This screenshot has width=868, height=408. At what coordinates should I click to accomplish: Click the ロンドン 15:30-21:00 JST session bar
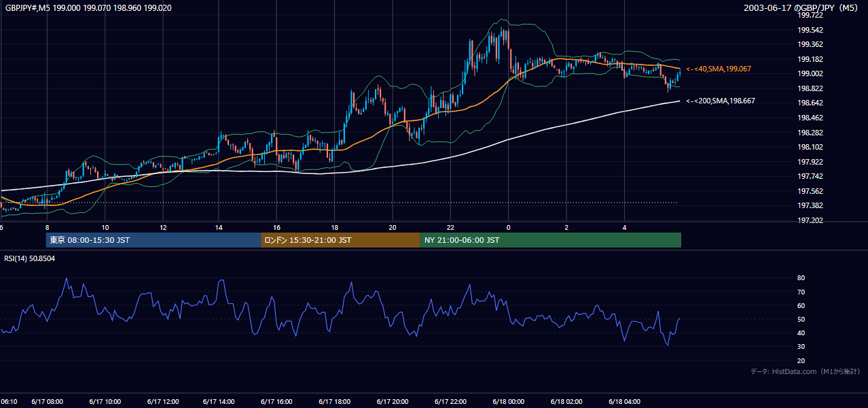click(340, 240)
